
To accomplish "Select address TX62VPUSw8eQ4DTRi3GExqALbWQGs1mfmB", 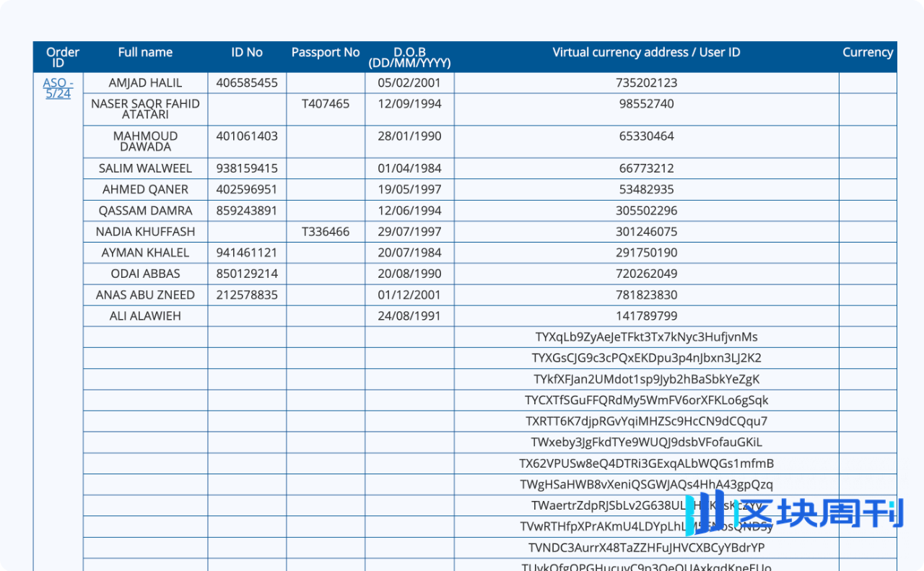I will click(646, 463).
